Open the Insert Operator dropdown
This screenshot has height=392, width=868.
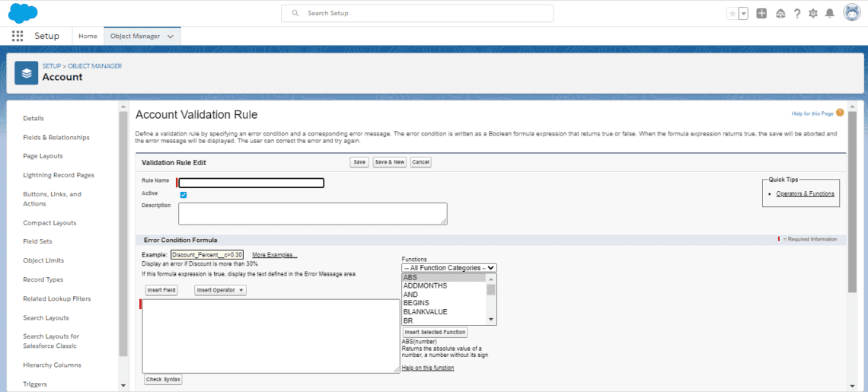pos(220,290)
